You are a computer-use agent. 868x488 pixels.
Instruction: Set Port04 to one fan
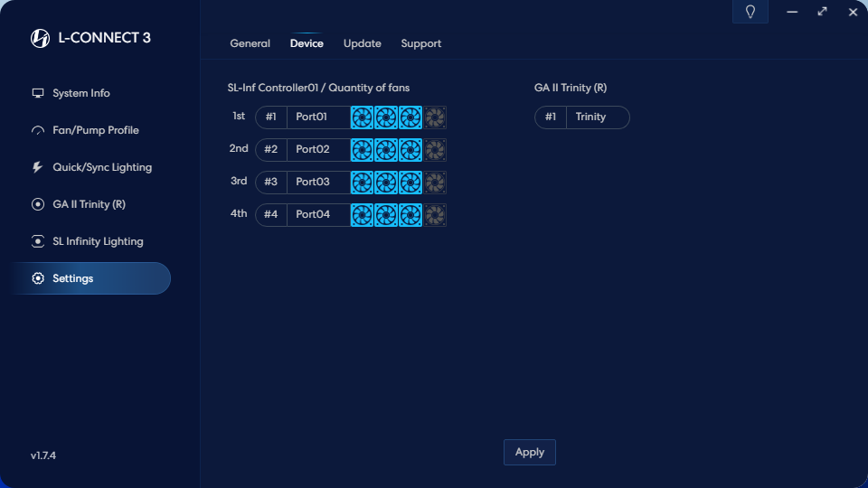click(362, 215)
